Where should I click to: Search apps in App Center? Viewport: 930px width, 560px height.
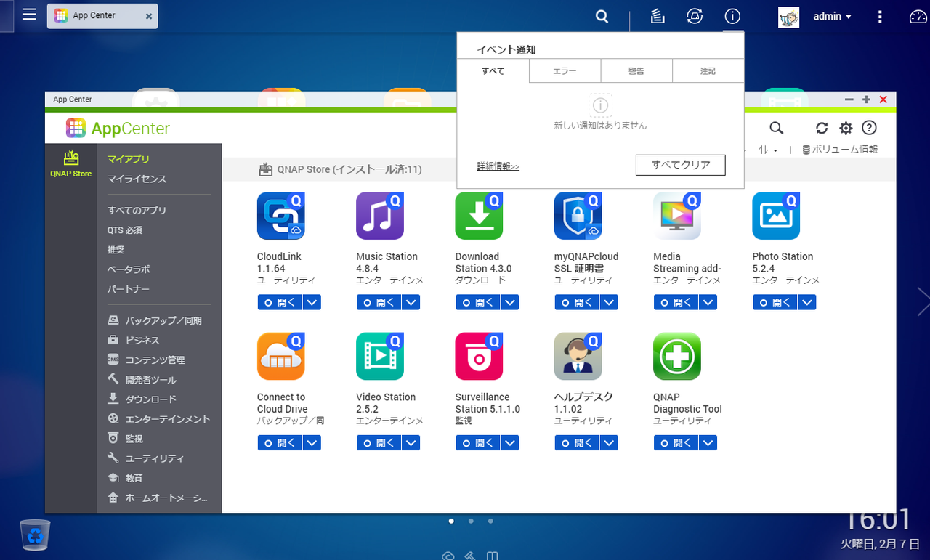(x=777, y=129)
